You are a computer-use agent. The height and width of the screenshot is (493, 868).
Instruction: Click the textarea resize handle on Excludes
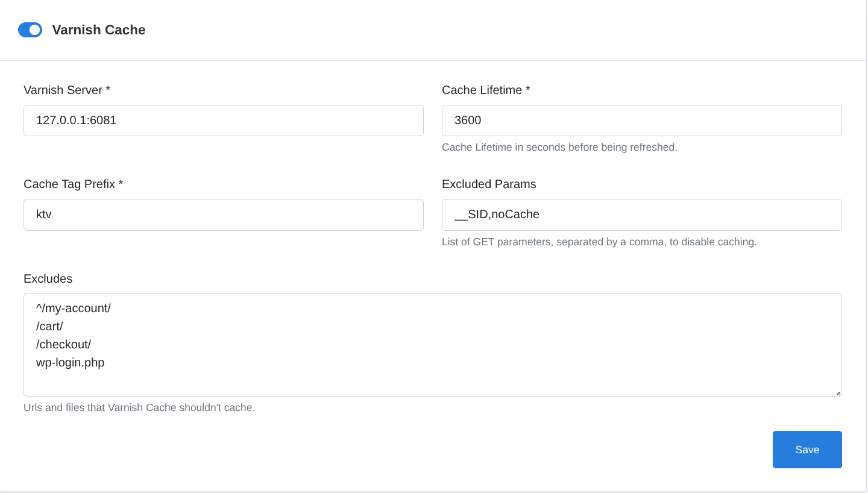click(x=839, y=394)
